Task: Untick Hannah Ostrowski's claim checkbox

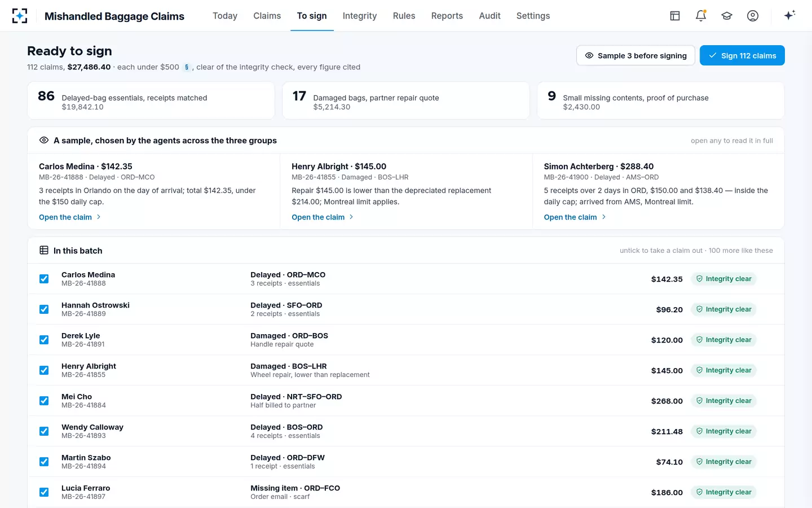Action: click(x=44, y=309)
